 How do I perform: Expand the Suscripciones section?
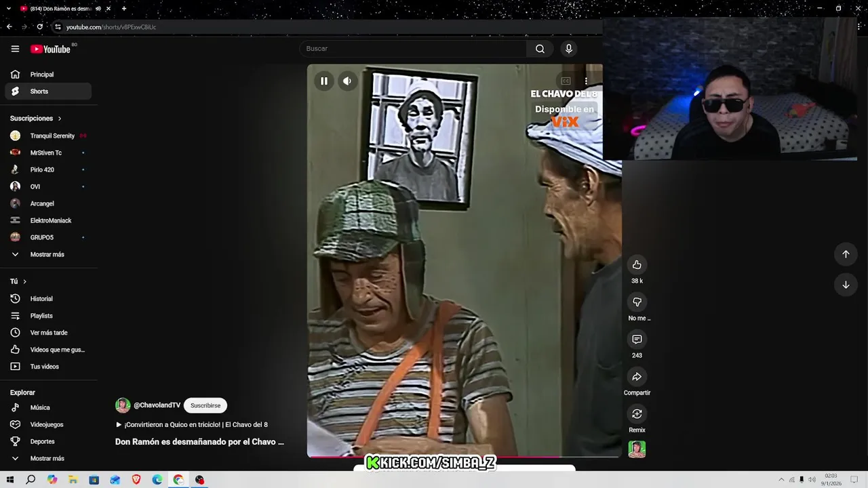[x=36, y=119]
